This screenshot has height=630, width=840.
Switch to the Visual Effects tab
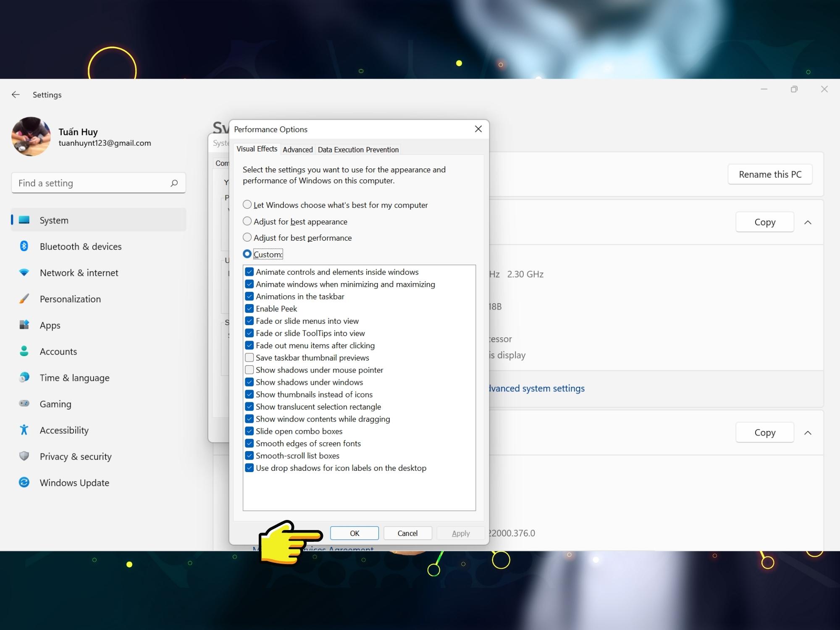[257, 149]
